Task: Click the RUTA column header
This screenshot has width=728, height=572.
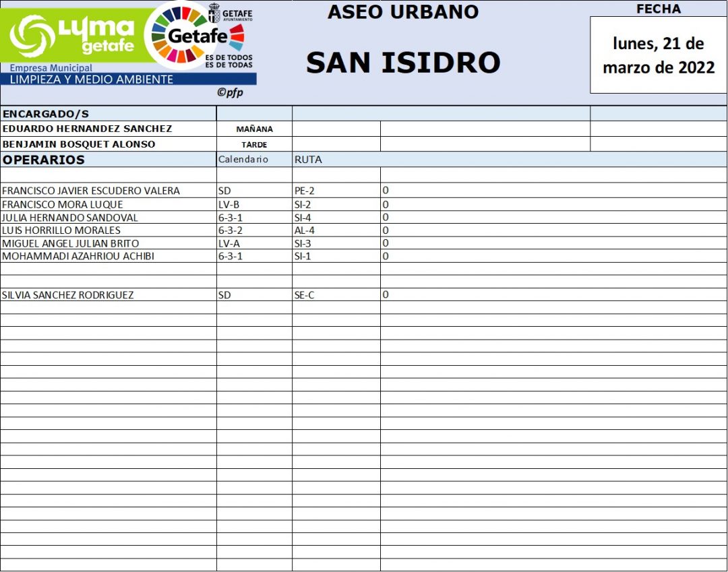Action: 308,160
